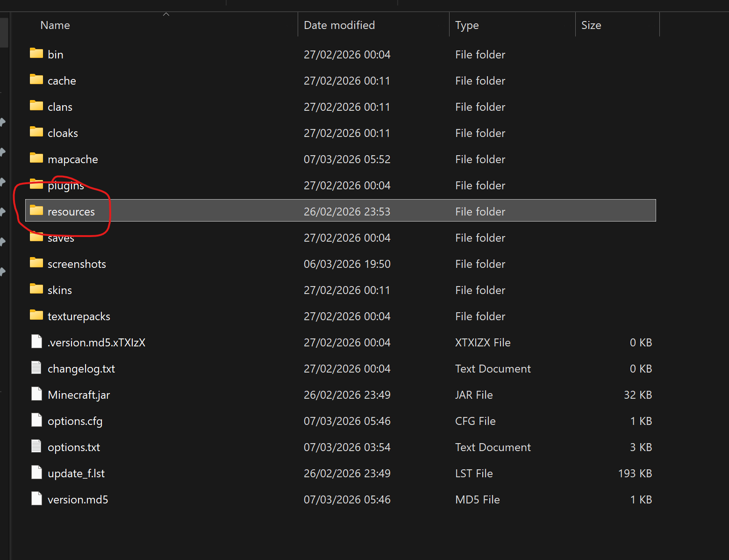Click the cache folder icon
729x560 pixels.
tap(36, 79)
